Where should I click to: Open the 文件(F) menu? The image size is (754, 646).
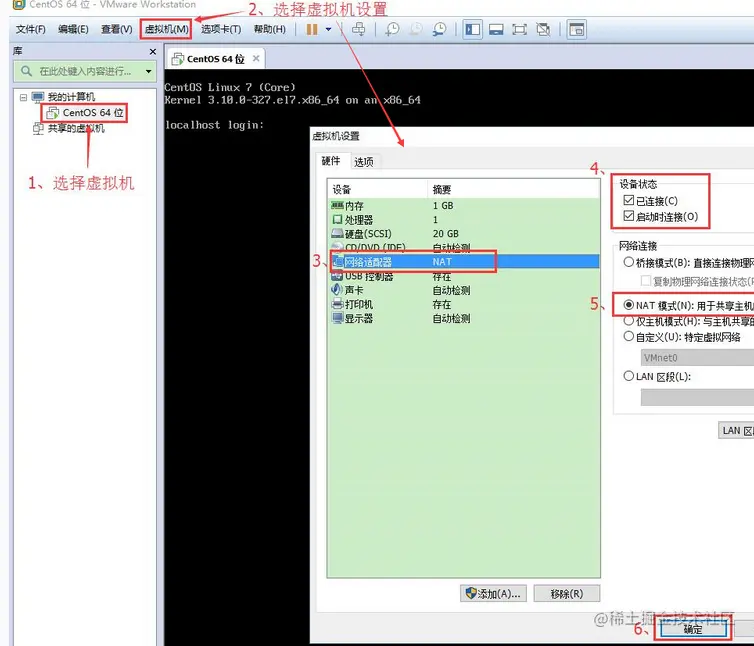point(31,29)
